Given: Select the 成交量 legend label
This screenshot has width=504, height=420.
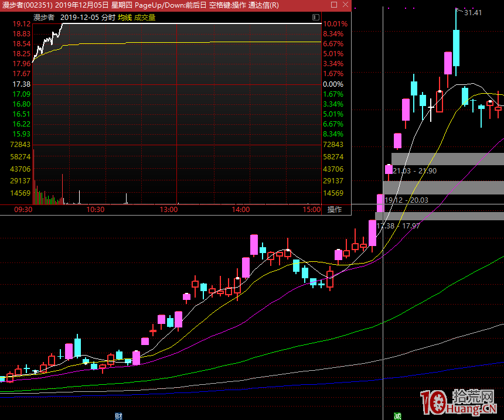Looking at the screenshot, I should pyautogui.click(x=145, y=18).
